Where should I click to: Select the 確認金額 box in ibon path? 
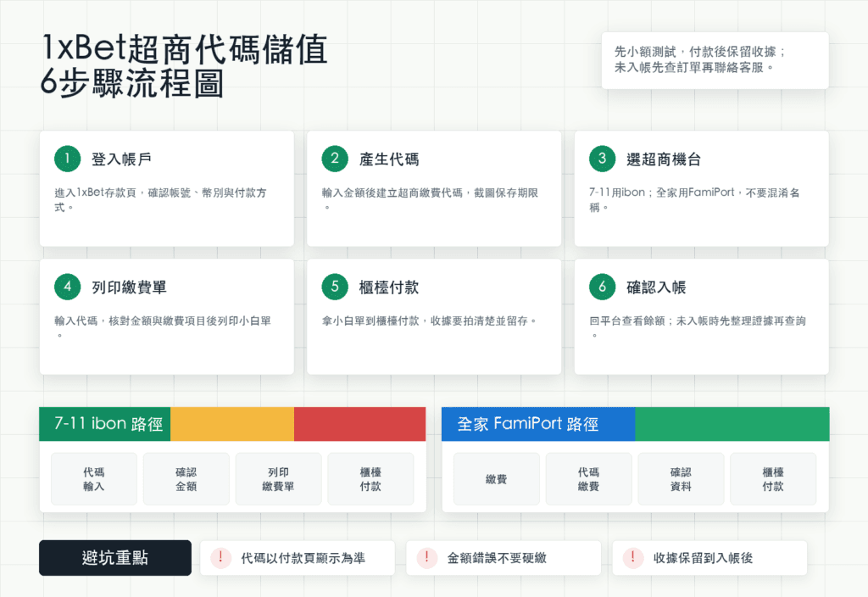pos(186,479)
